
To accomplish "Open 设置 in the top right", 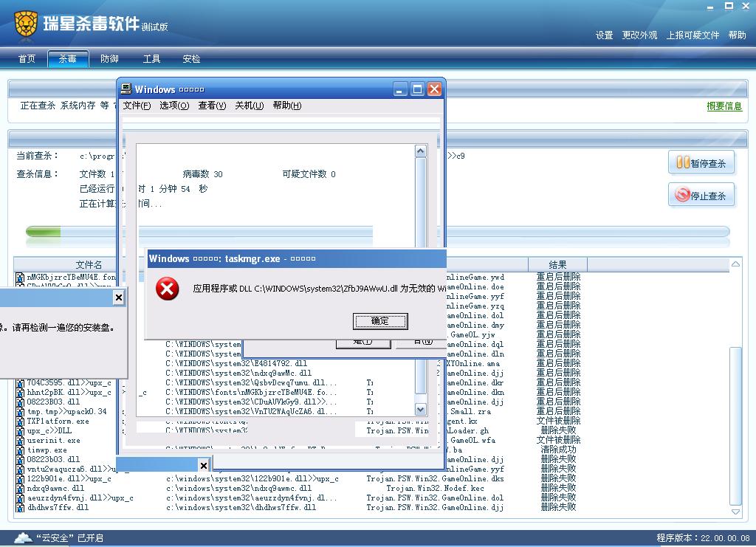I will 604,35.
